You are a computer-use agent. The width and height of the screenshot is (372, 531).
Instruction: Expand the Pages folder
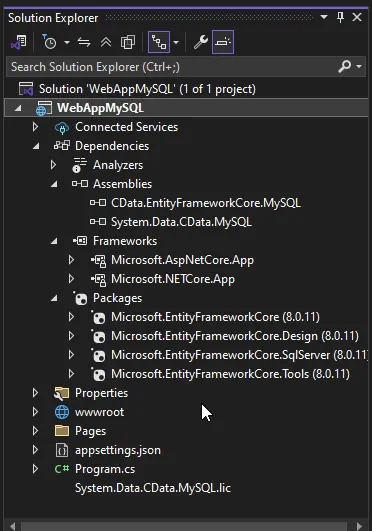coord(35,431)
